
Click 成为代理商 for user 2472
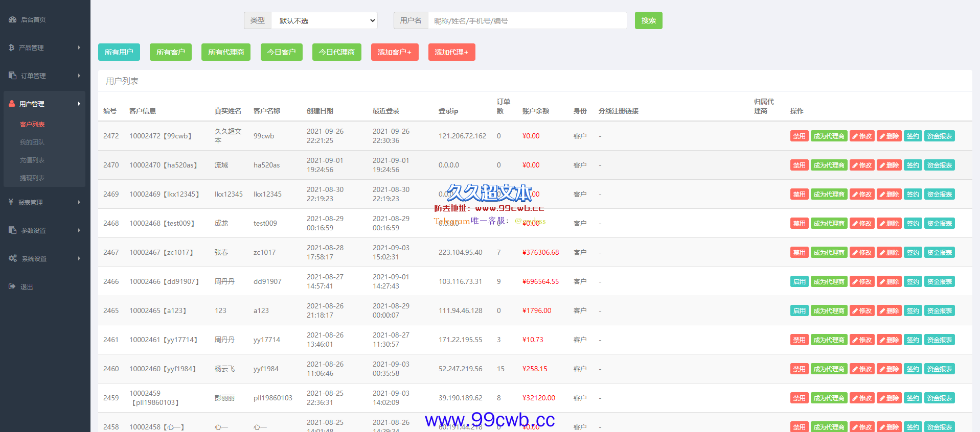[x=829, y=136]
